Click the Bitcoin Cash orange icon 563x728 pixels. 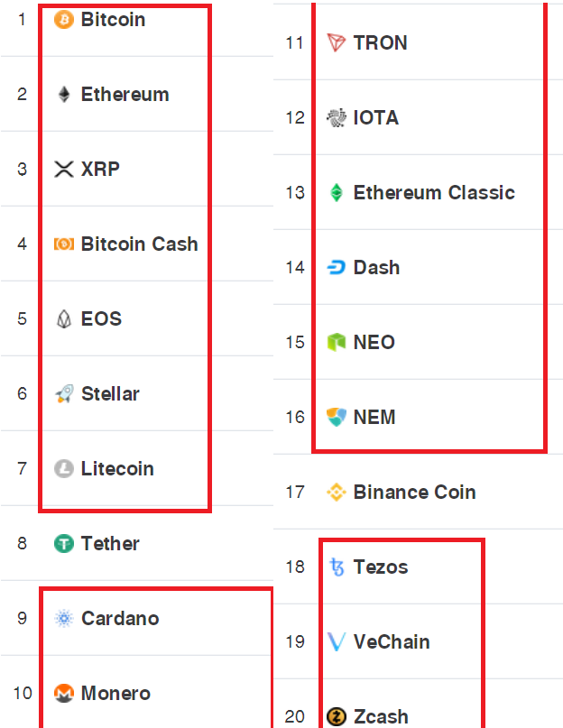pos(64,244)
